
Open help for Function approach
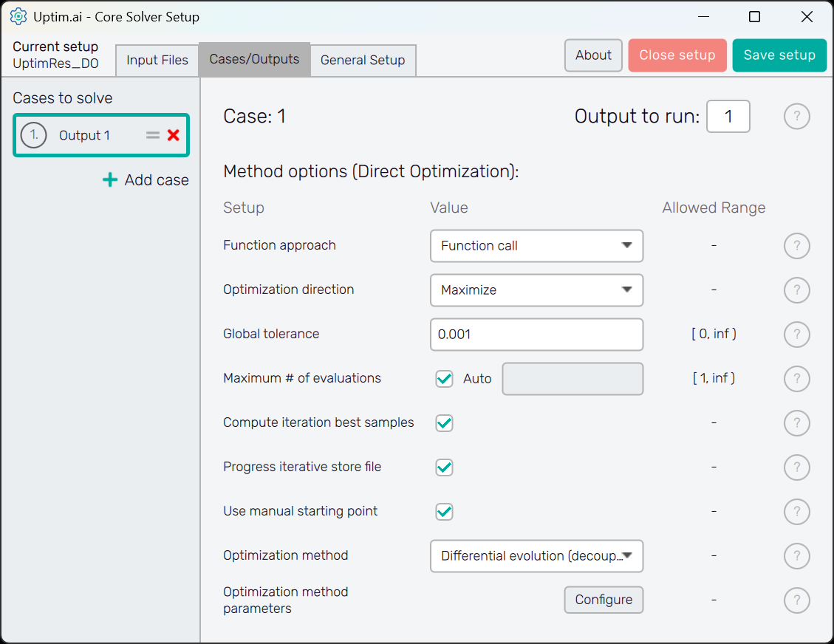coord(796,246)
